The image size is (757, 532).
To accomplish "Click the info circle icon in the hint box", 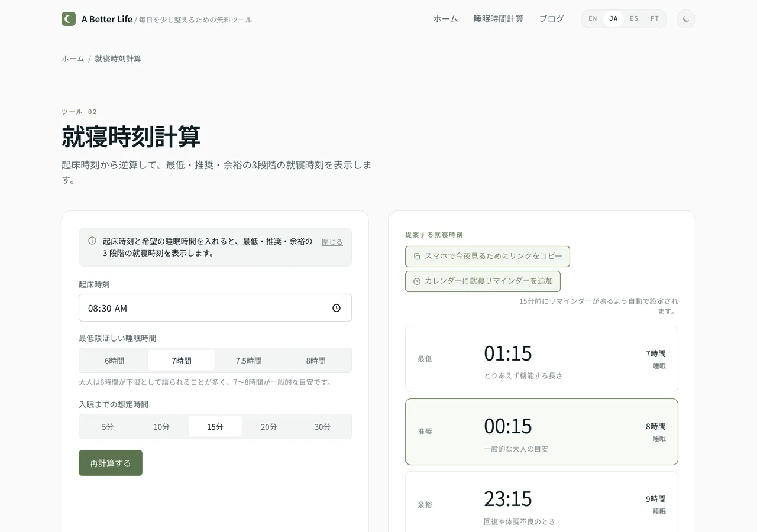I will tap(92, 241).
